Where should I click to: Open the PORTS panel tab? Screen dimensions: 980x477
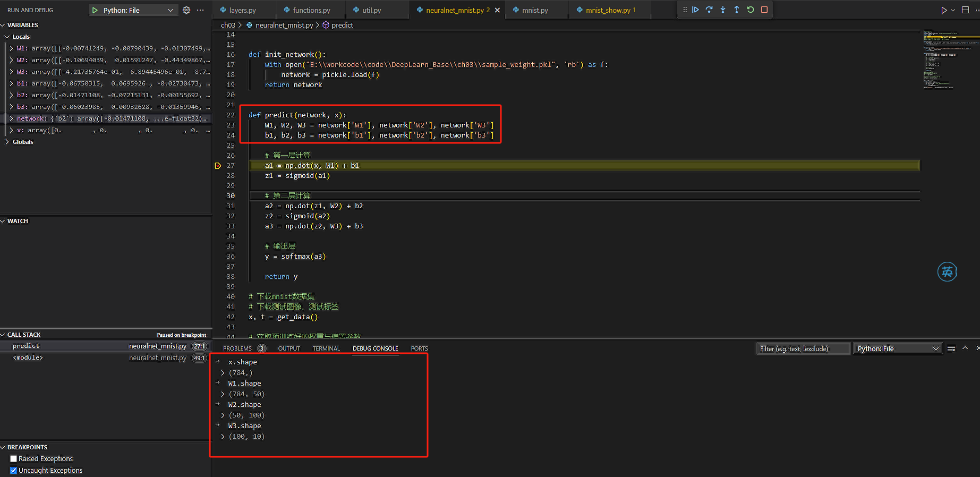[419, 348]
